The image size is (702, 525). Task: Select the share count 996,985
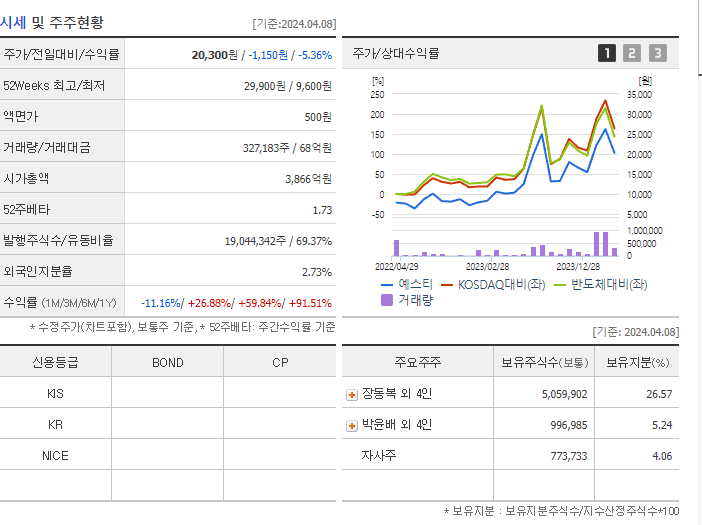pos(569,425)
